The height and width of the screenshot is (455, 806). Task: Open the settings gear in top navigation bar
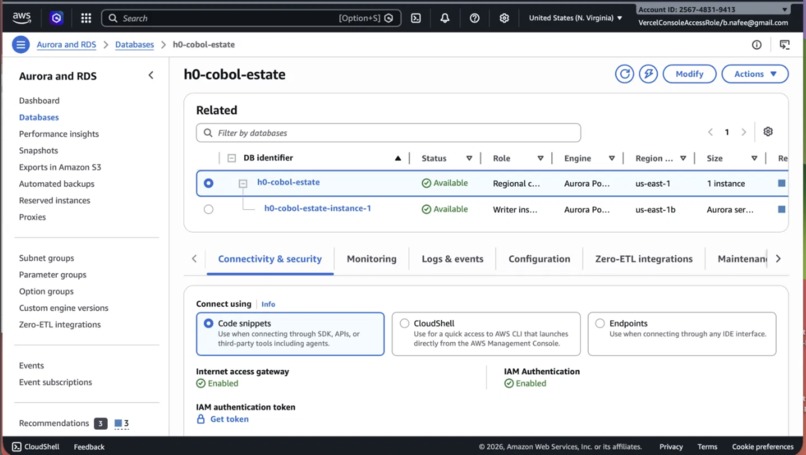coord(504,18)
